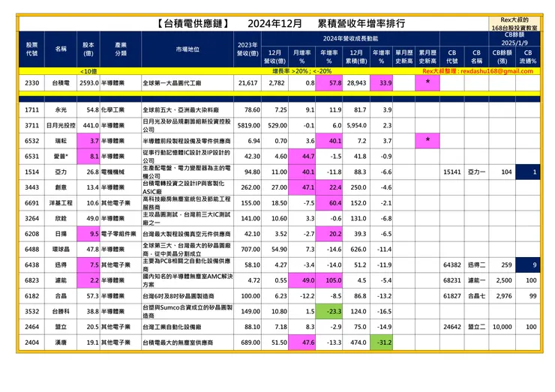Click the CB代號 column header
Viewport: 555px width, 392px height.
(452, 57)
